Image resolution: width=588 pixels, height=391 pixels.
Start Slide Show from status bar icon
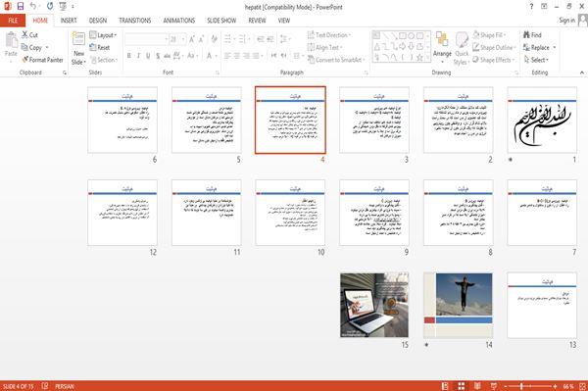pos(494,386)
